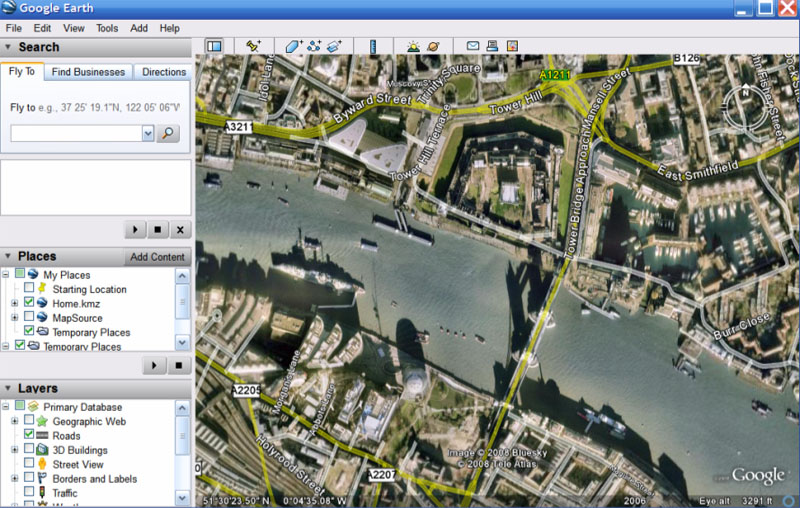The height and width of the screenshot is (508, 800).
Task: Enable the Street View layer checkbox
Action: coord(29,463)
